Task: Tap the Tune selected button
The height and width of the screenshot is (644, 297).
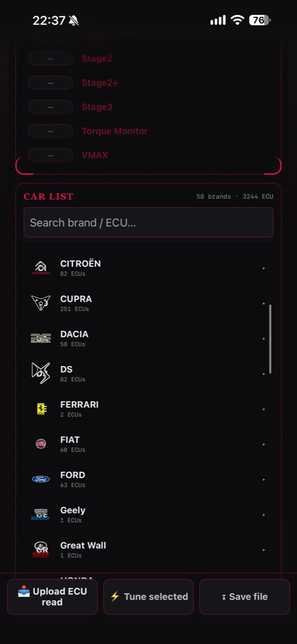Action: coord(148,597)
